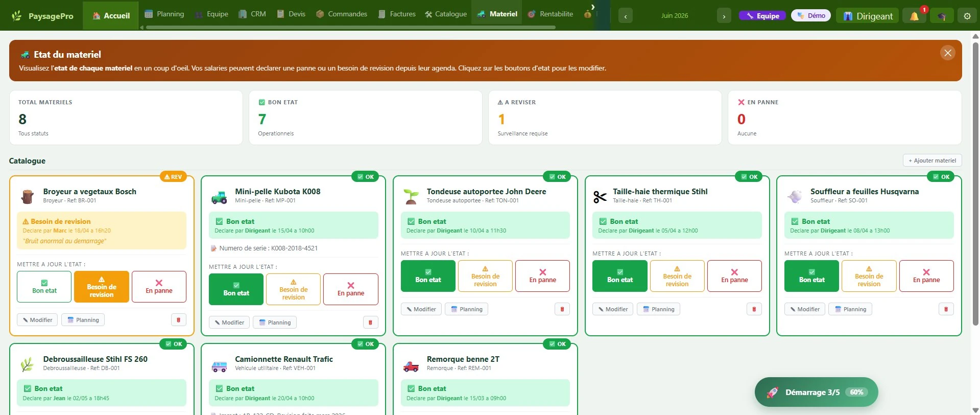Screen dimensions: 980x415
Task: Go to the Commandes tab
Action: pos(342,14)
